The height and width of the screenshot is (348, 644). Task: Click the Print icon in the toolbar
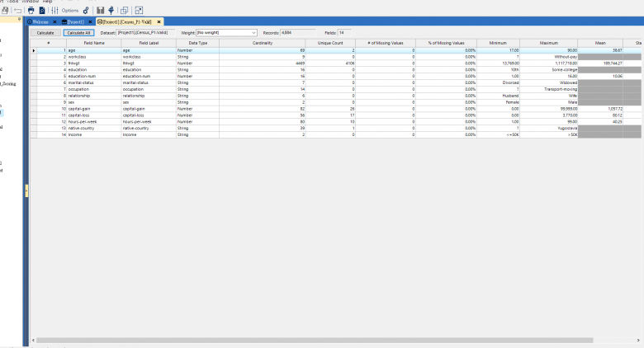[x=31, y=10]
